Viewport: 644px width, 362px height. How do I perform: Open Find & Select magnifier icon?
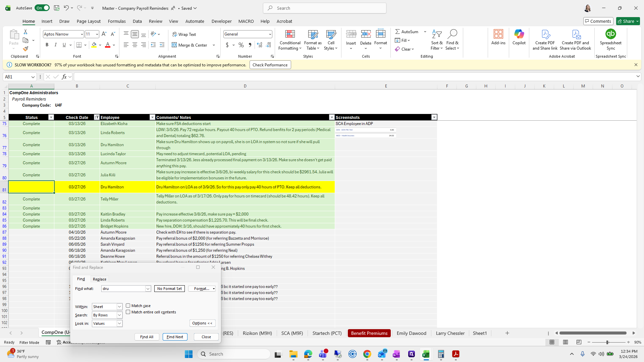(452, 34)
